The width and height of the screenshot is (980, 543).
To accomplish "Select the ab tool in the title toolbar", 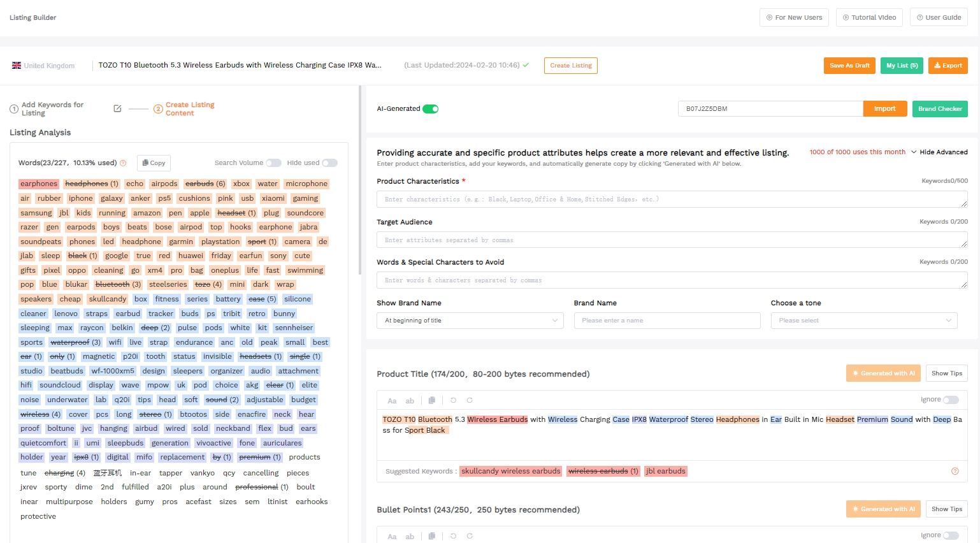I will [x=410, y=400].
